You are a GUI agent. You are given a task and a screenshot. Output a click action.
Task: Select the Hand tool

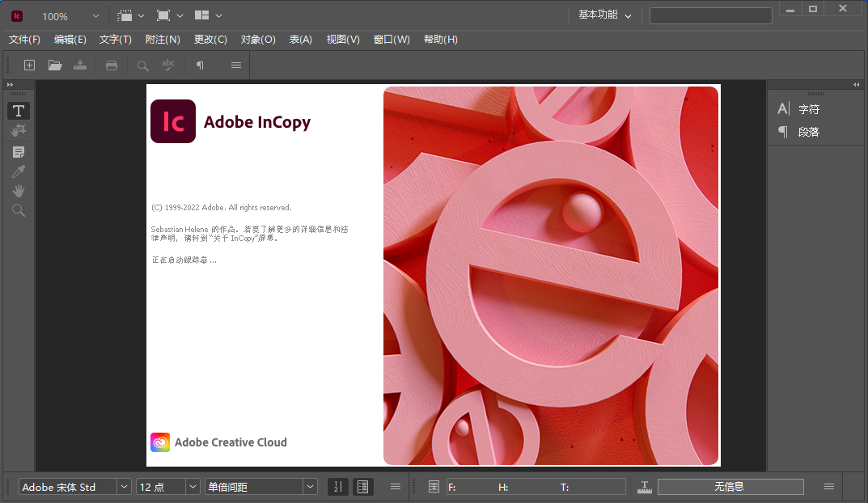pos(19,191)
